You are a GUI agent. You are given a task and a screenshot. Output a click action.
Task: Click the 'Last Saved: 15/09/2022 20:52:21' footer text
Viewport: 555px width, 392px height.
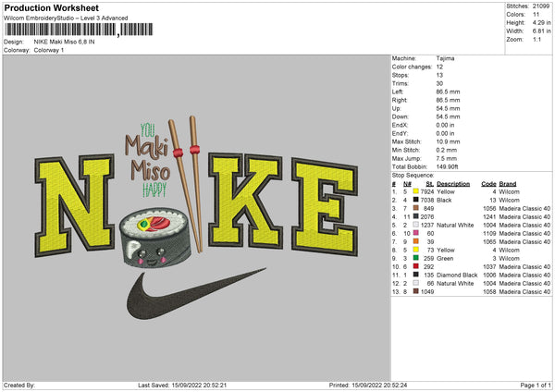[182, 385]
